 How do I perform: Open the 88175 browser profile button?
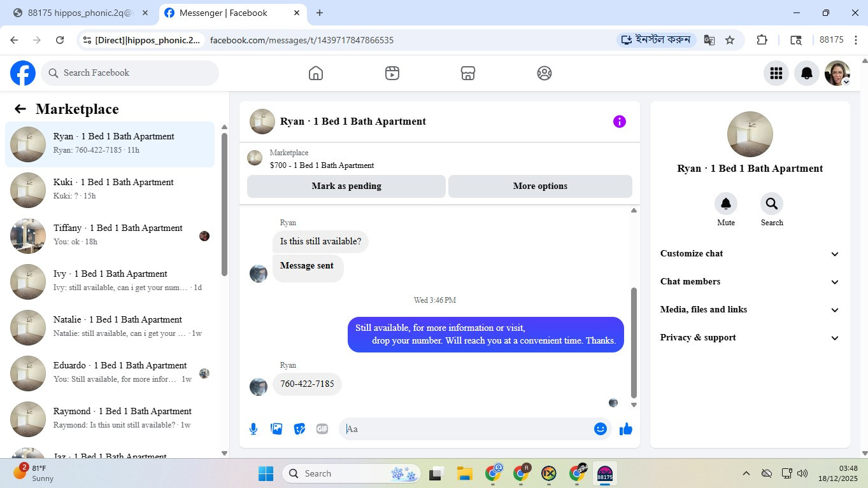coord(831,40)
